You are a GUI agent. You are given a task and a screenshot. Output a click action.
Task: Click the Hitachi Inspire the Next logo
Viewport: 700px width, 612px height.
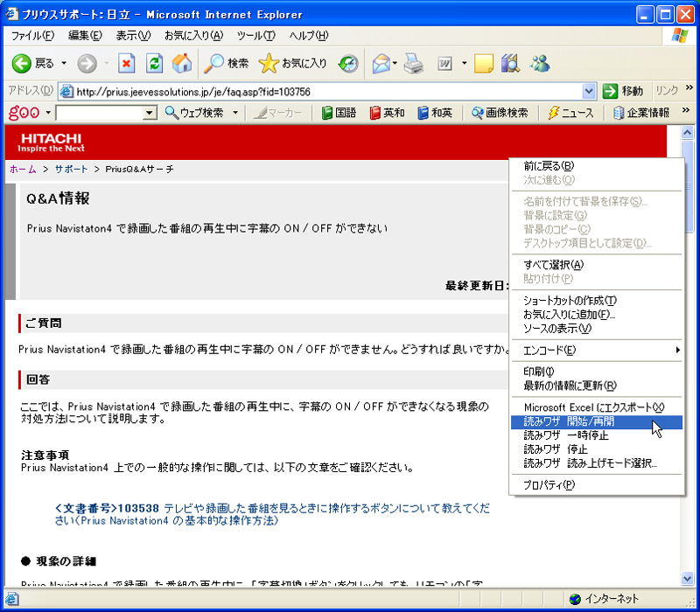point(51,143)
